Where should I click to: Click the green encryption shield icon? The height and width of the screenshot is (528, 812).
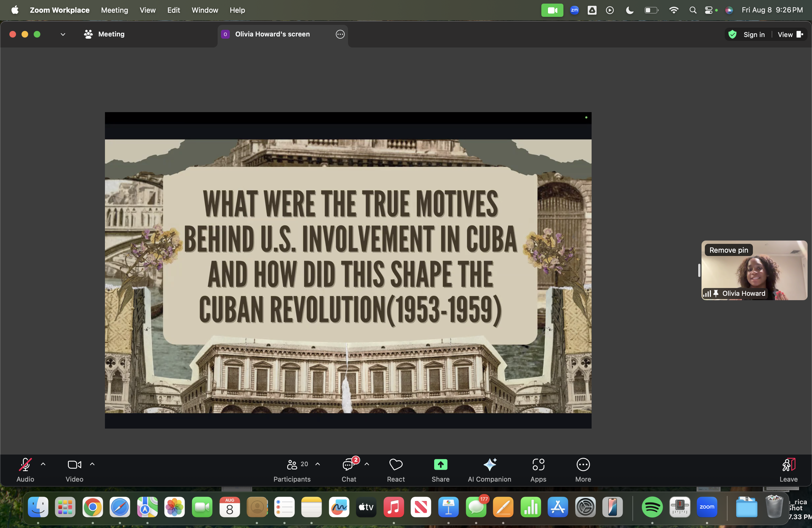coord(732,35)
